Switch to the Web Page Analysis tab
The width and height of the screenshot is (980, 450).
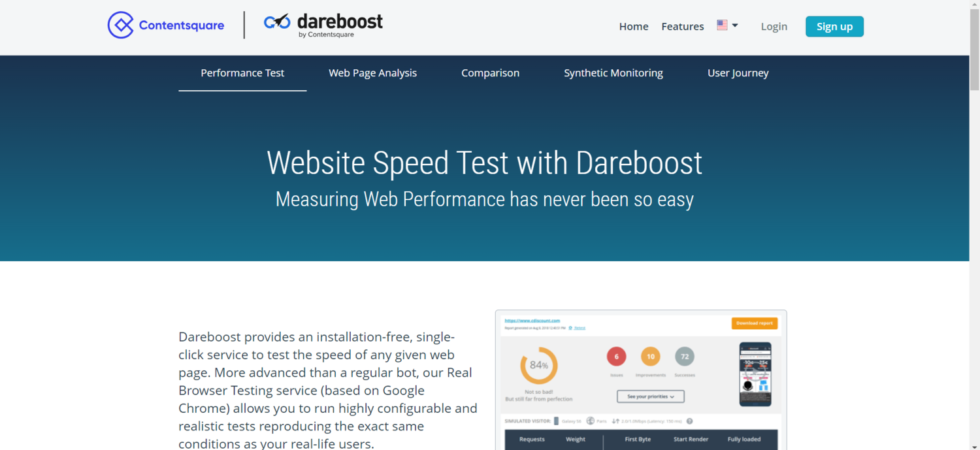coord(372,73)
